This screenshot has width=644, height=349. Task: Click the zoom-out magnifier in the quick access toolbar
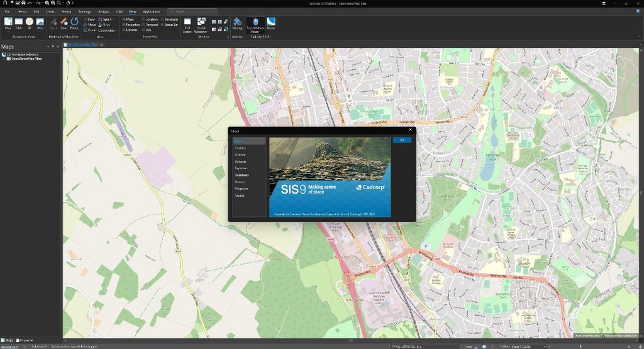(x=53, y=3)
